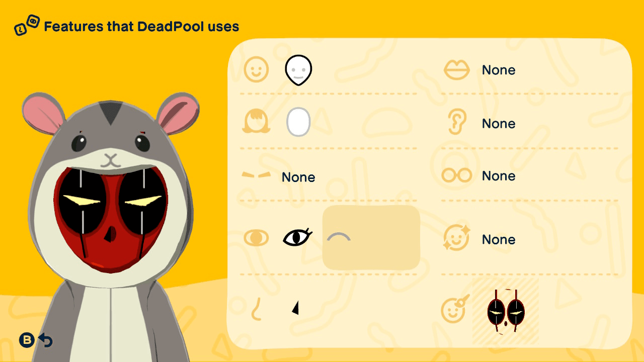This screenshot has height=362, width=644.
Task: Select the hair category icon
Action: [257, 122]
